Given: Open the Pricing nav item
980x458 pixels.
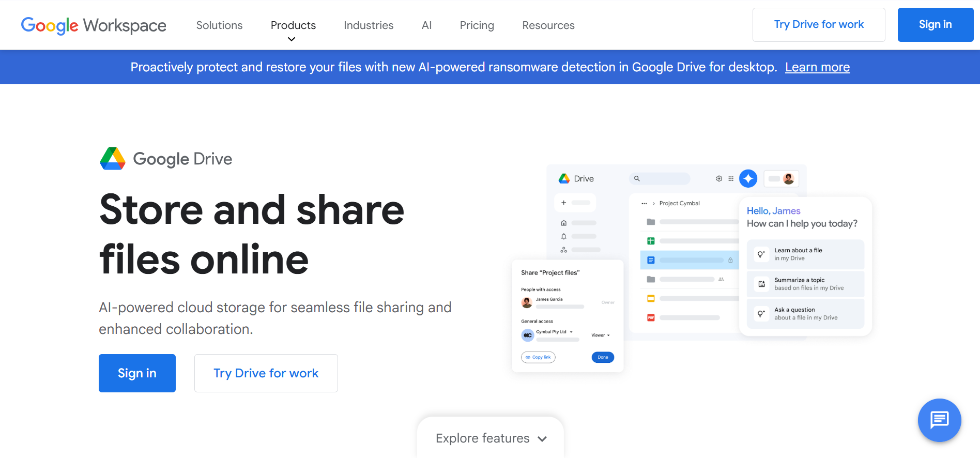Looking at the screenshot, I should click(477, 25).
